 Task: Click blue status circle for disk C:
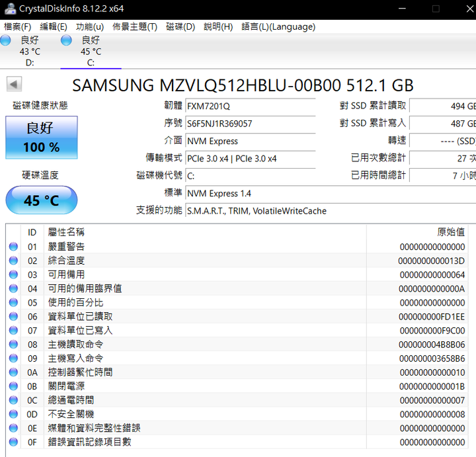pos(66,40)
